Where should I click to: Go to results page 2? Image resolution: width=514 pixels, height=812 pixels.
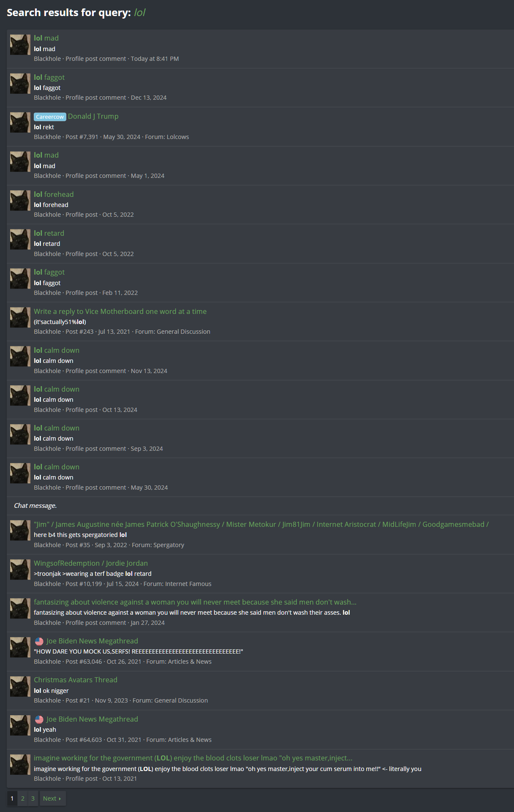[x=23, y=798]
